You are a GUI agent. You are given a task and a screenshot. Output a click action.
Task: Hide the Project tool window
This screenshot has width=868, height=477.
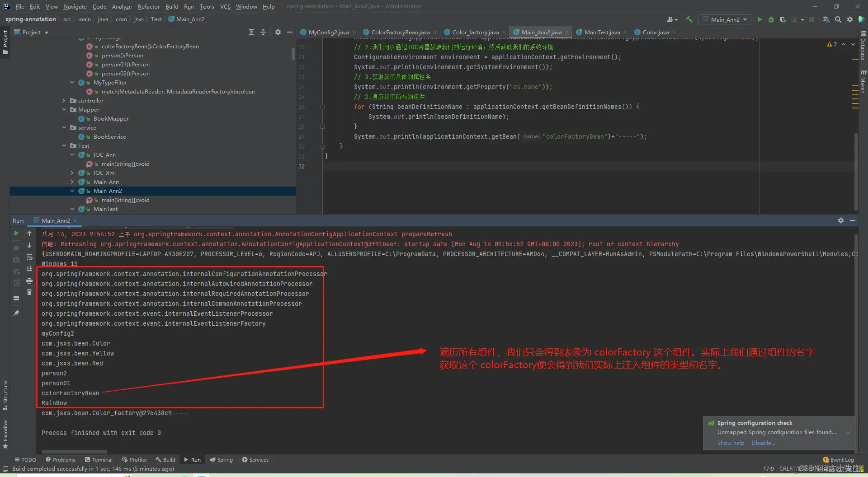tap(290, 32)
